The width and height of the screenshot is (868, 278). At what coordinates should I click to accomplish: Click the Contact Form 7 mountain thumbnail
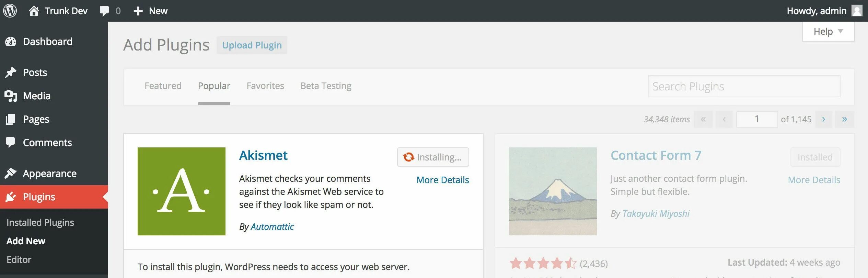(553, 191)
